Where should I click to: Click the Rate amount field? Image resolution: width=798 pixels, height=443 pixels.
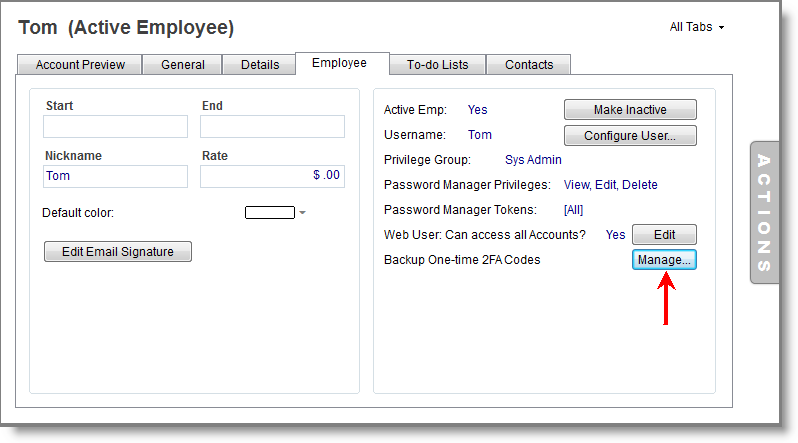pyautogui.click(x=272, y=176)
